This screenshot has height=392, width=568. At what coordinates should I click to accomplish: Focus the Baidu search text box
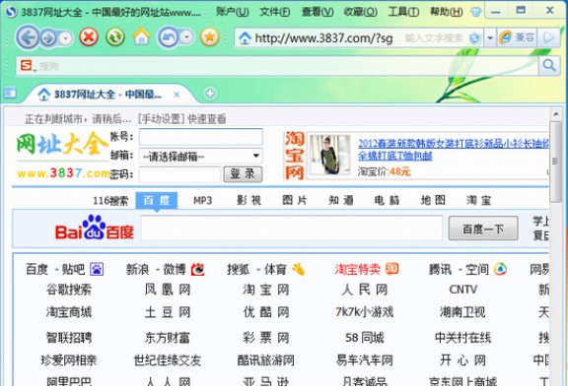pos(292,229)
